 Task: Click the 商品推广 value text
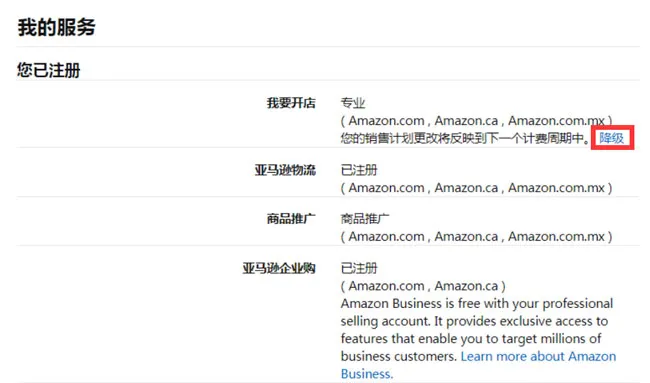tap(365, 218)
